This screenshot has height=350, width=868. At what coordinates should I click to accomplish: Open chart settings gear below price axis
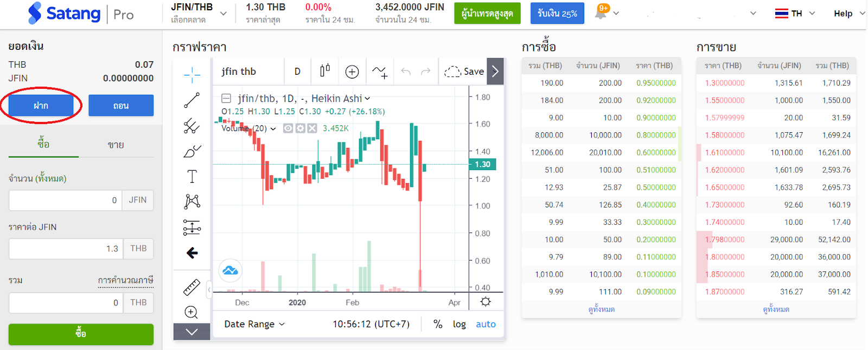486,302
